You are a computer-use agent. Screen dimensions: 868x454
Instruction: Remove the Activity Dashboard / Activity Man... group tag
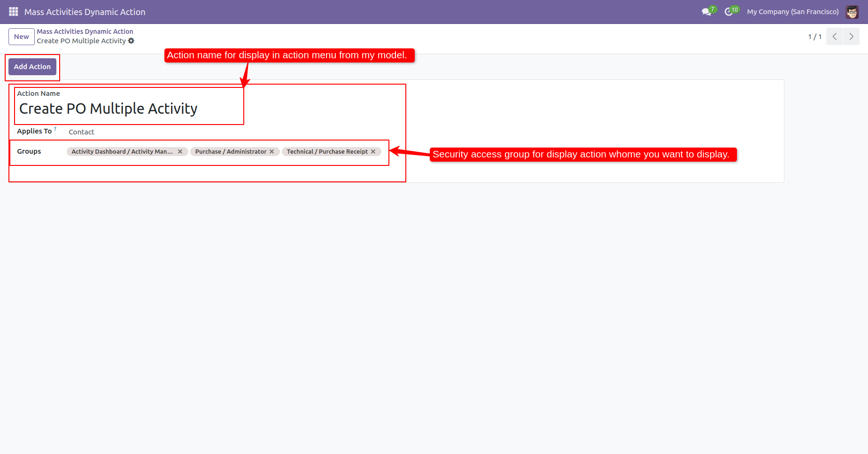coord(180,152)
